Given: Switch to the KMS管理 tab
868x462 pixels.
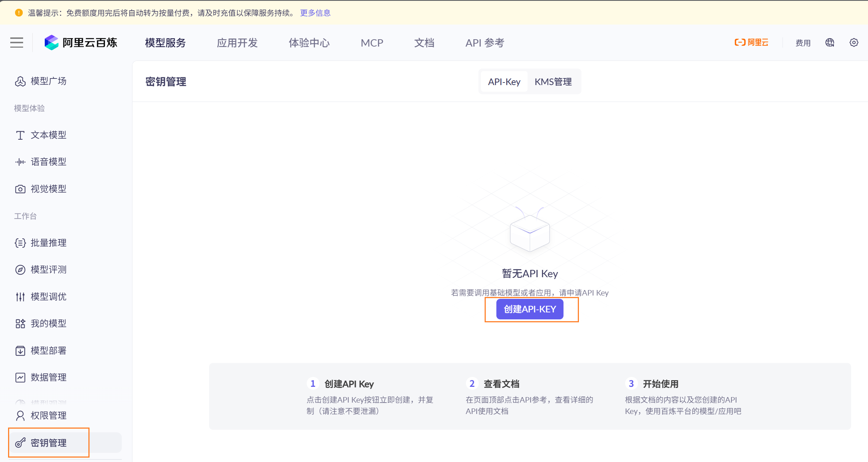Looking at the screenshot, I should click(x=553, y=81).
